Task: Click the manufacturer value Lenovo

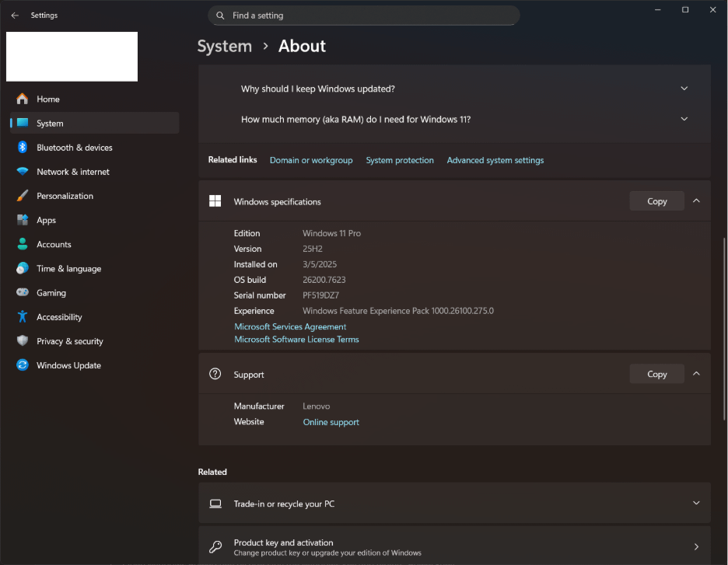Action: 317,406
